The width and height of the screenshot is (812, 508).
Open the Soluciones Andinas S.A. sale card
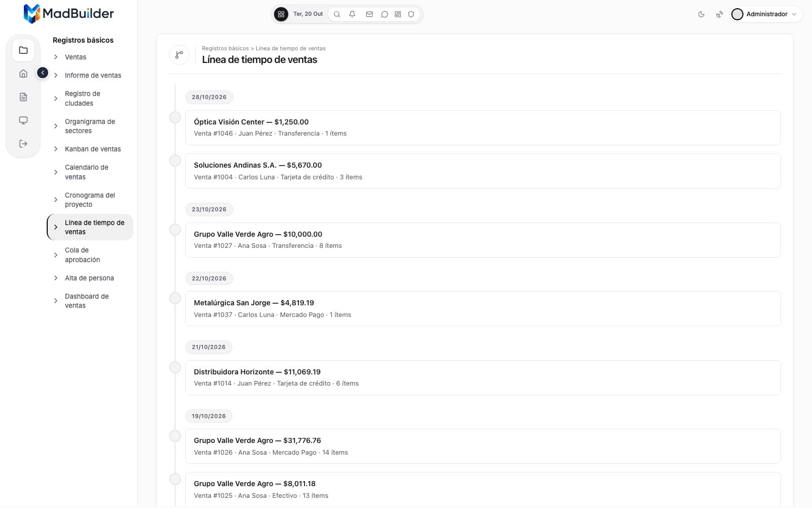click(483, 171)
